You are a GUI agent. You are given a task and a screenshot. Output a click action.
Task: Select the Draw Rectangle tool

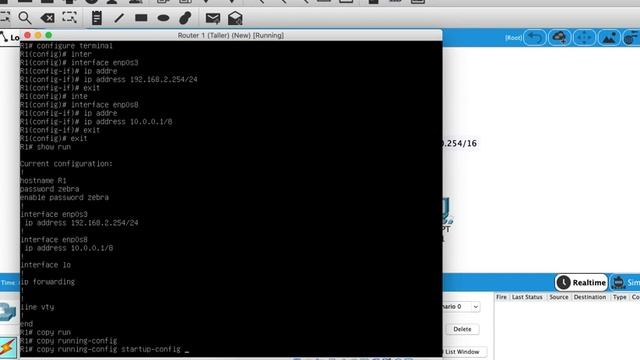(141, 18)
